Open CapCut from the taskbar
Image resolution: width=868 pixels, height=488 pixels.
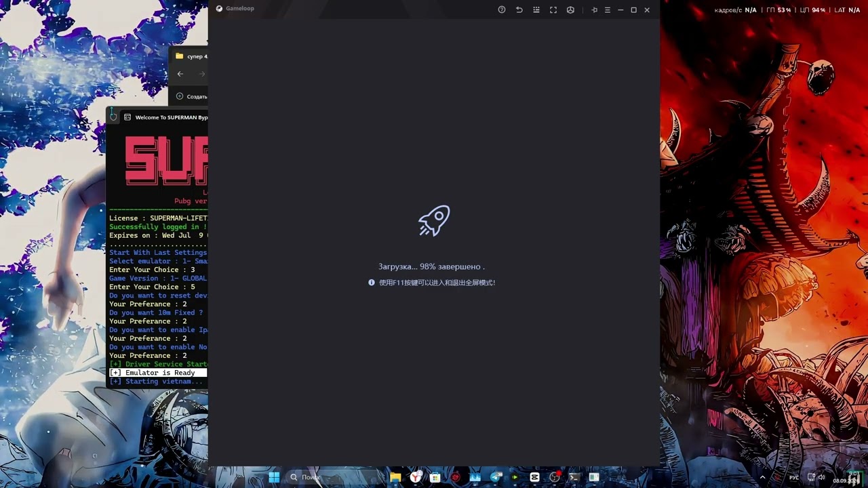(534, 477)
